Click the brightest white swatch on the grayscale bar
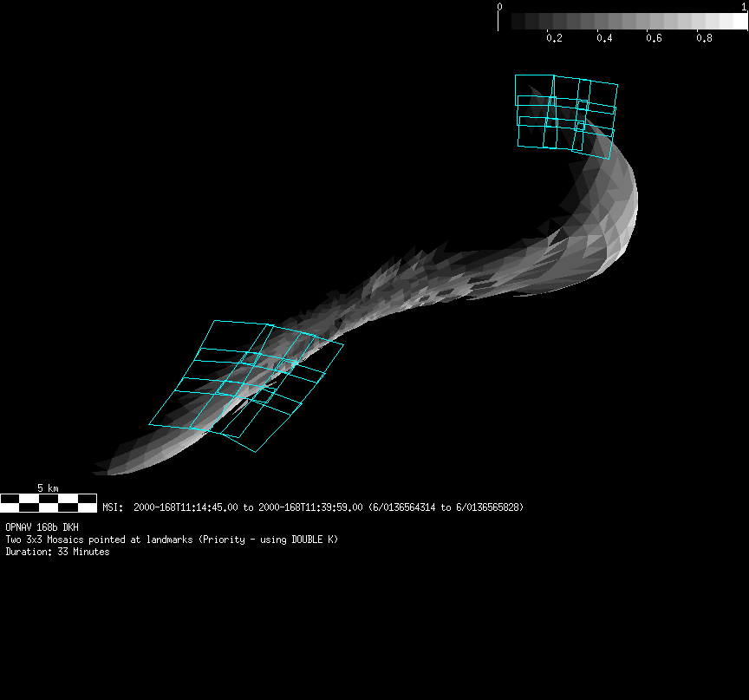The width and height of the screenshot is (749, 700). point(739,22)
